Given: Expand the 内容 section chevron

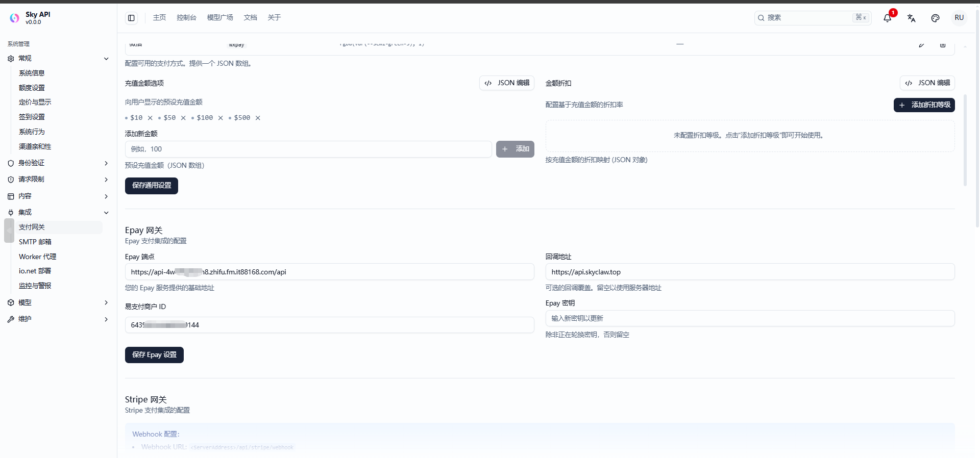Looking at the screenshot, I should [x=106, y=196].
